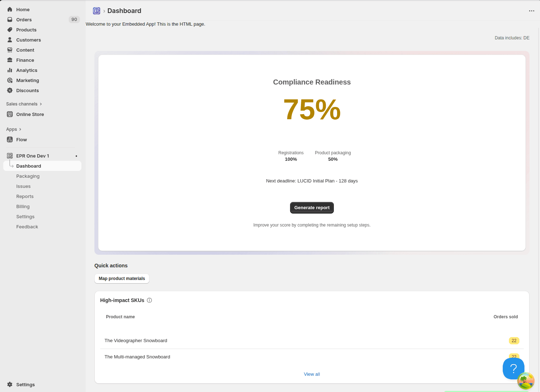Open the help question mark bubble

pos(513,368)
